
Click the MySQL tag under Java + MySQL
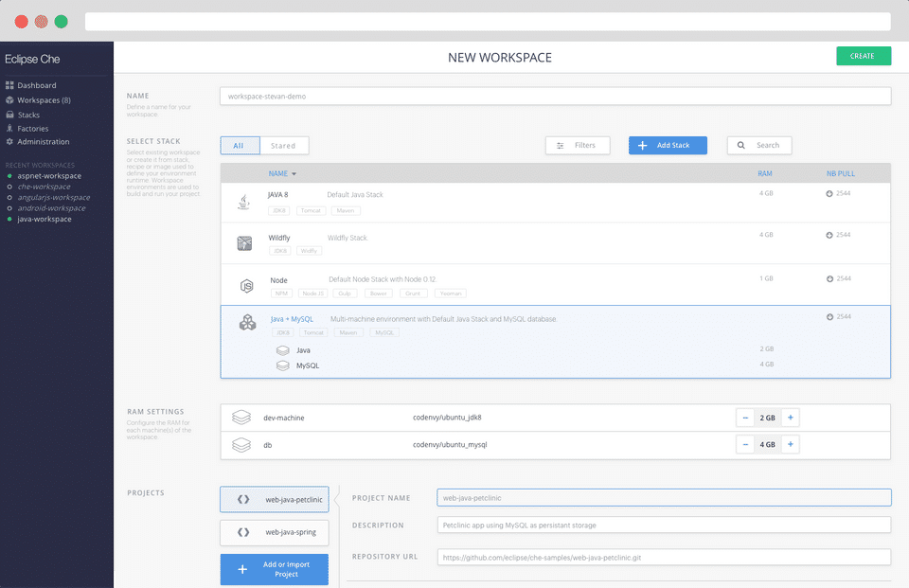click(x=384, y=333)
